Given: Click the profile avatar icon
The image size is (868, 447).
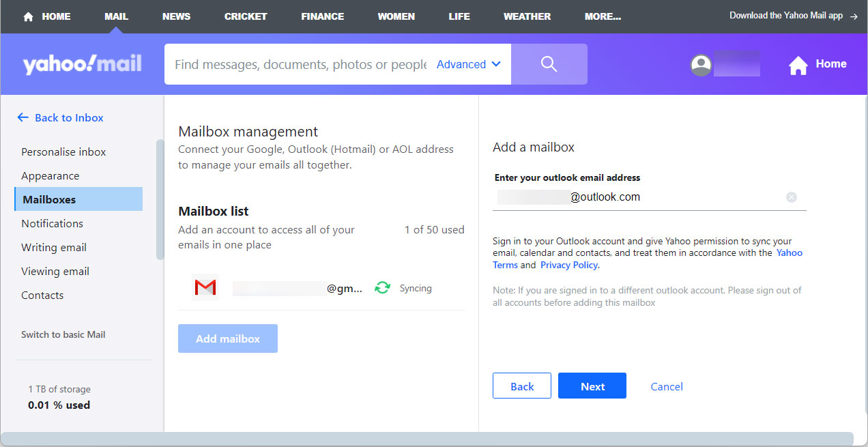Looking at the screenshot, I should [700, 63].
